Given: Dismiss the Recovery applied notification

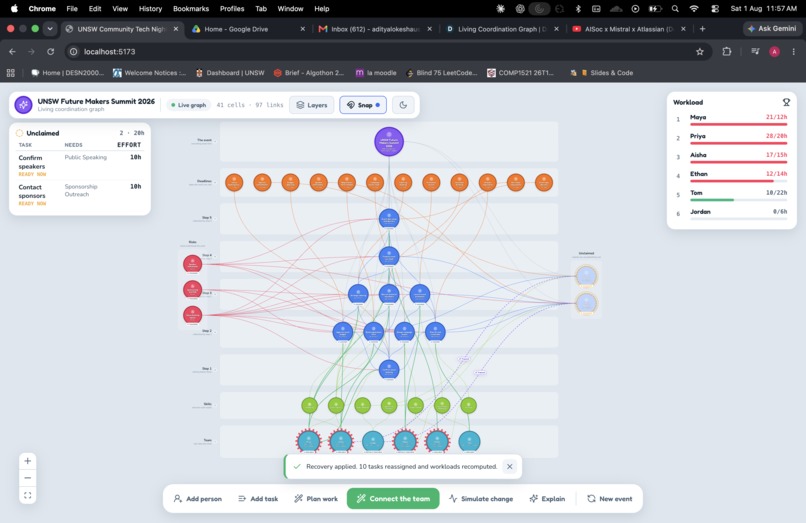Looking at the screenshot, I should [x=509, y=466].
